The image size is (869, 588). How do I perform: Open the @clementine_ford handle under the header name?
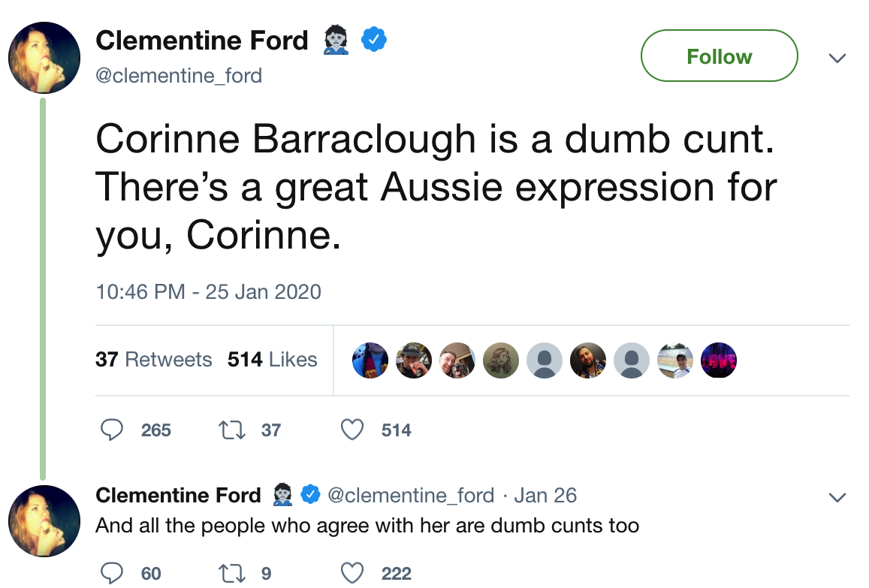pyautogui.click(x=179, y=76)
